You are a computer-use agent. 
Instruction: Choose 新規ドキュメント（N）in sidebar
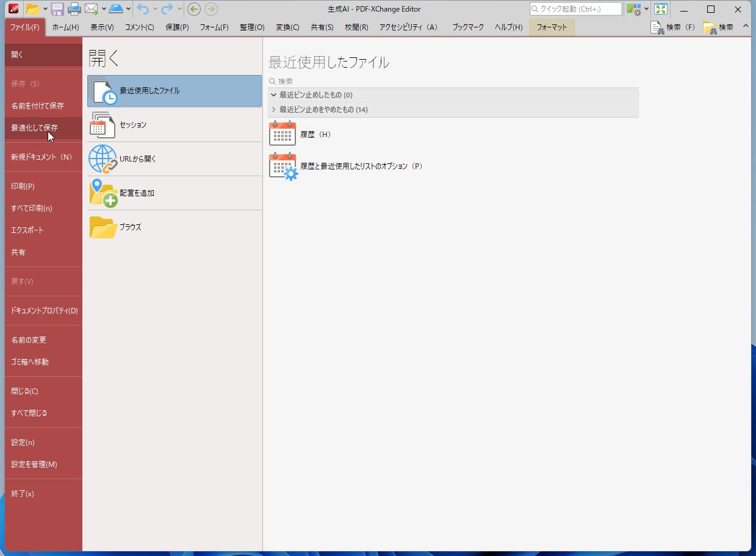coord(43,157)
